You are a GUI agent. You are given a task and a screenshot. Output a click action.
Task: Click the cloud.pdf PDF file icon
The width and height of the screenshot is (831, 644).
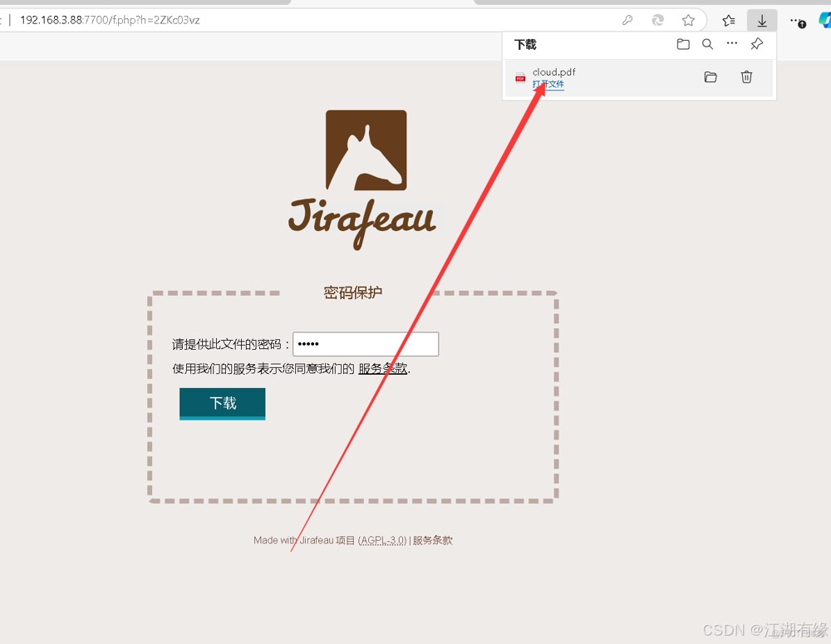[x=520, y=78]
